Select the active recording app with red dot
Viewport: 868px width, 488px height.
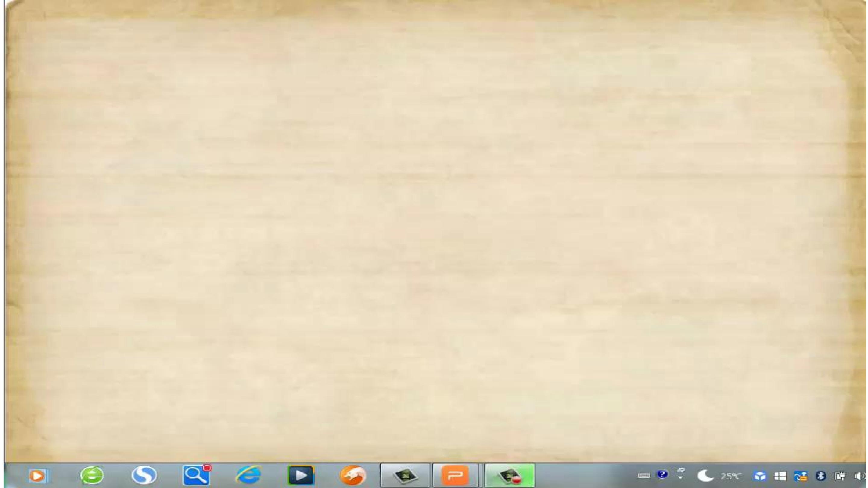(x=510, y=476)
